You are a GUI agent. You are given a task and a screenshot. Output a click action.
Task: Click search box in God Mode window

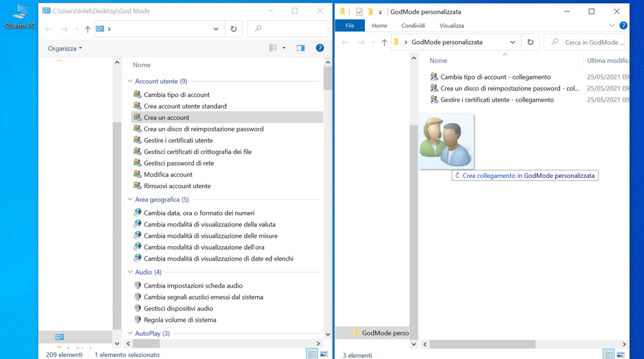287,29
